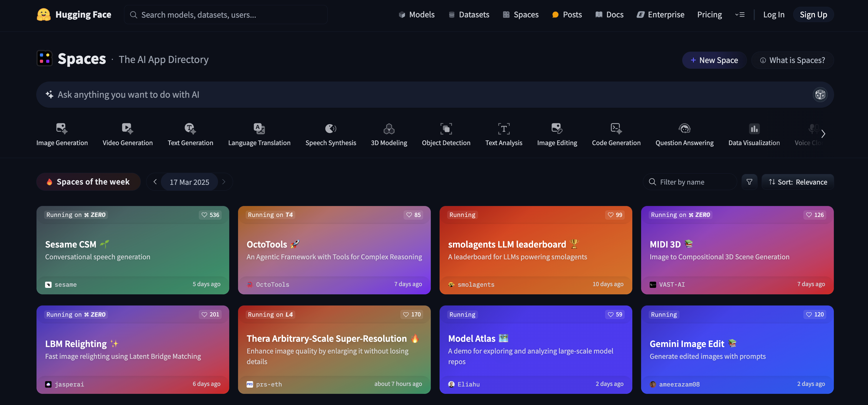Click the VAST-AI author name
The image size is (868, 405).
[x=672, y=285]
